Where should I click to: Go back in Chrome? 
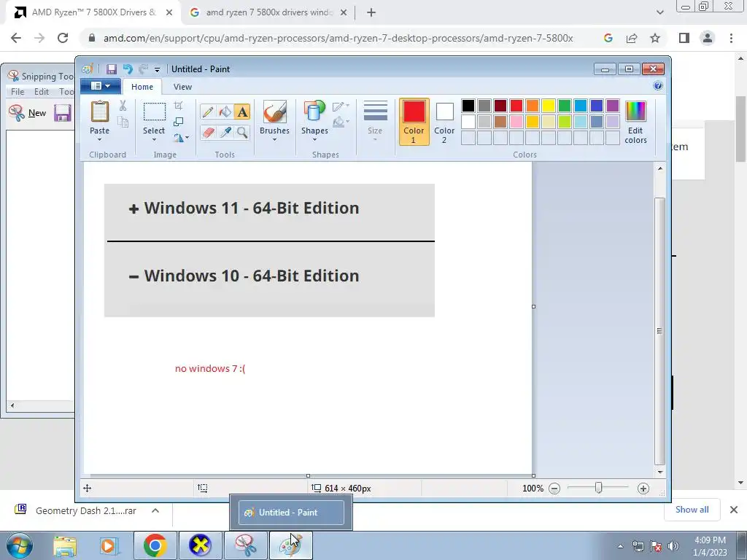16,38
